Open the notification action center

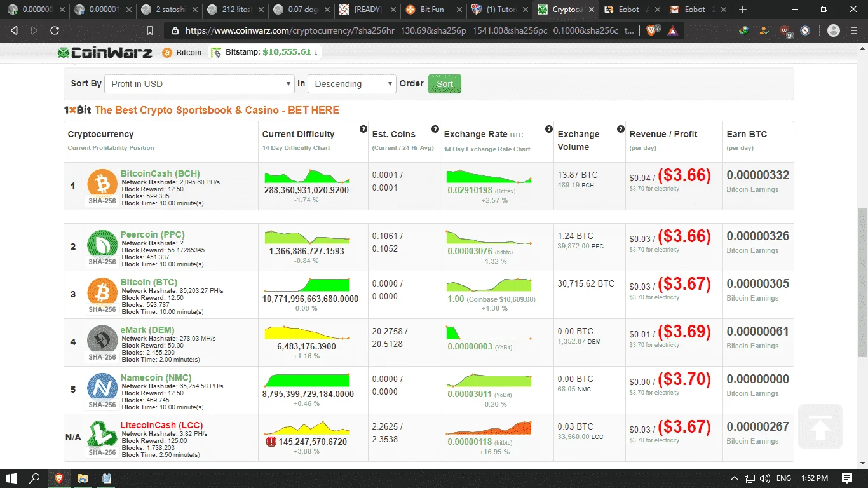pos(847,478)
